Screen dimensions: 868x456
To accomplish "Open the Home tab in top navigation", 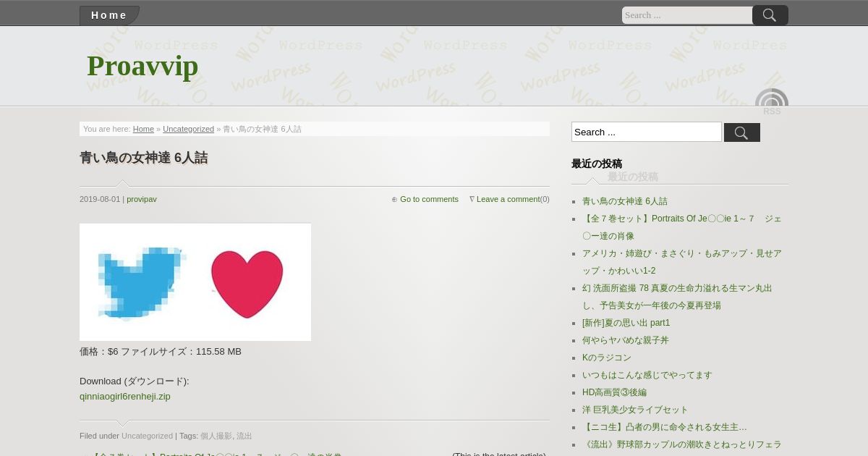I will click(109, 15).
